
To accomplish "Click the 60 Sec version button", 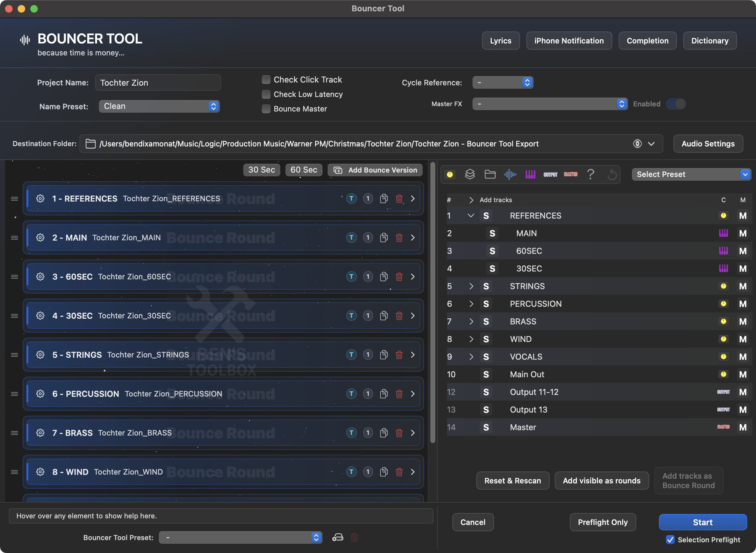I will point(303,170).
